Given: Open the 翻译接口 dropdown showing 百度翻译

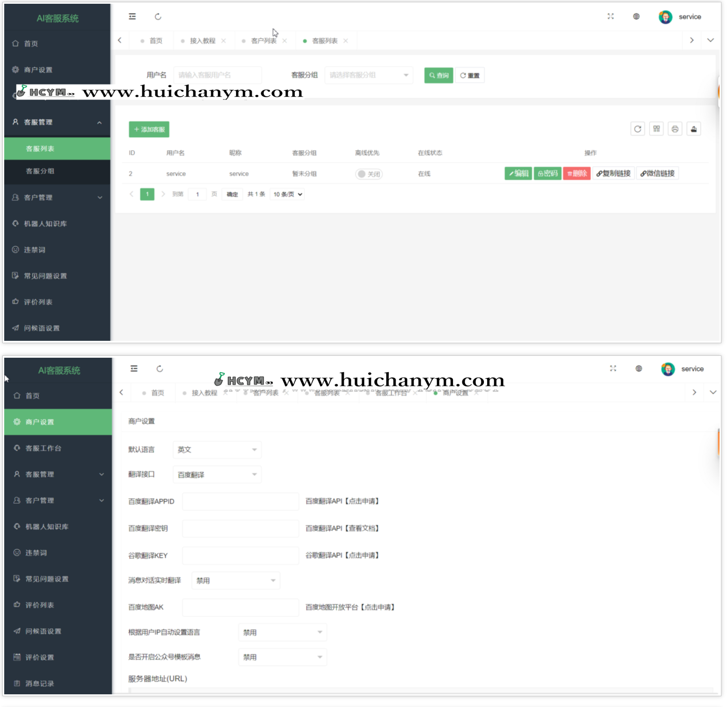Looking at the screenshot, I should click(x=217, y=475).
